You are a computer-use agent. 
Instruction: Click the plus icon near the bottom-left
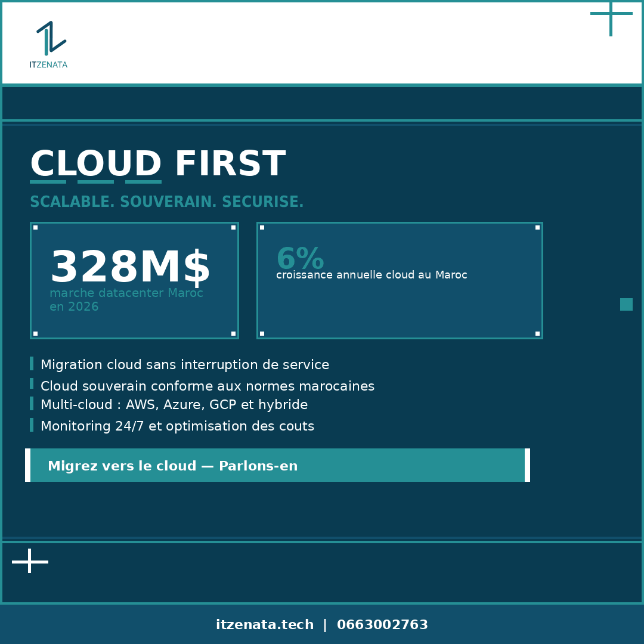[x=29, y=561]
